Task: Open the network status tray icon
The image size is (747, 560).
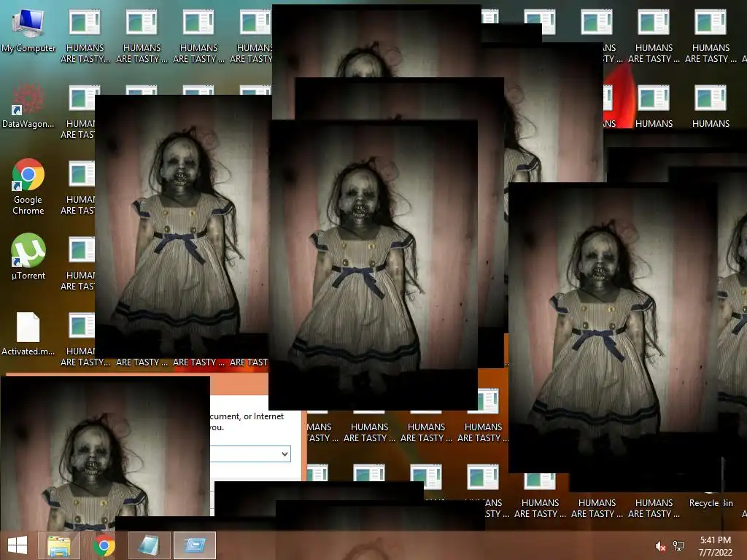Action: click(x=678, y=546)
